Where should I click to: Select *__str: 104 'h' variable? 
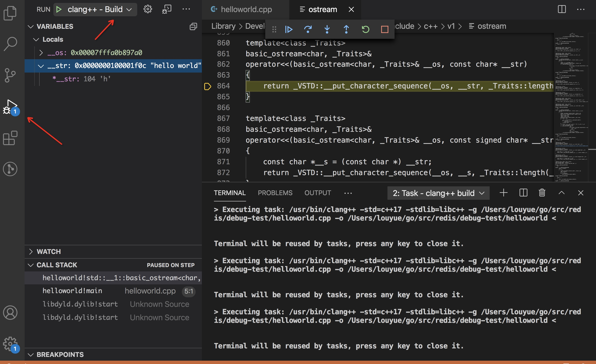(113, 79)
